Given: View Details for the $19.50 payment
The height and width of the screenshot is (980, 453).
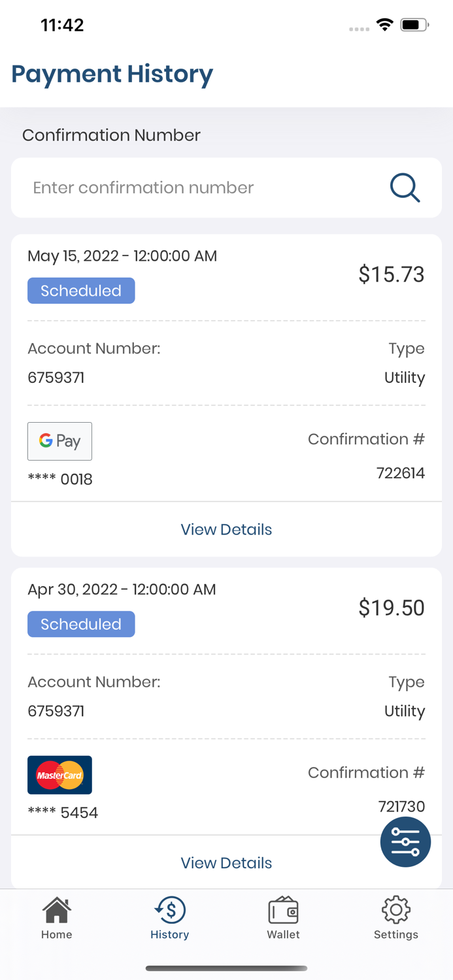Looking at the screenshot, I should point(226,862).
